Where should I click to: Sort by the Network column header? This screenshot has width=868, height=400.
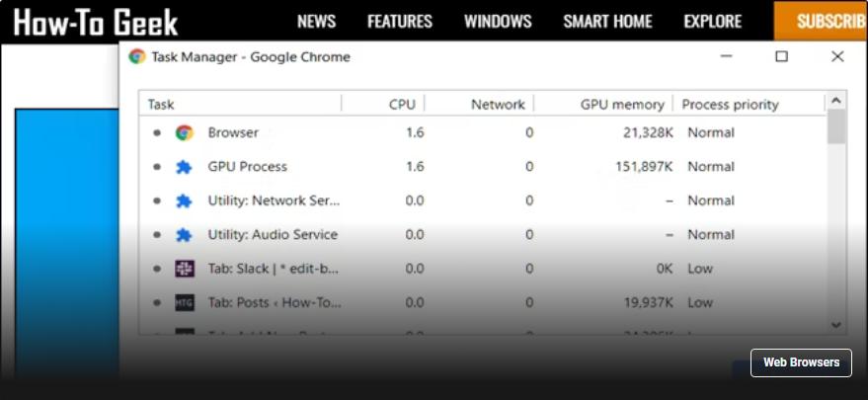pos(498,104)
